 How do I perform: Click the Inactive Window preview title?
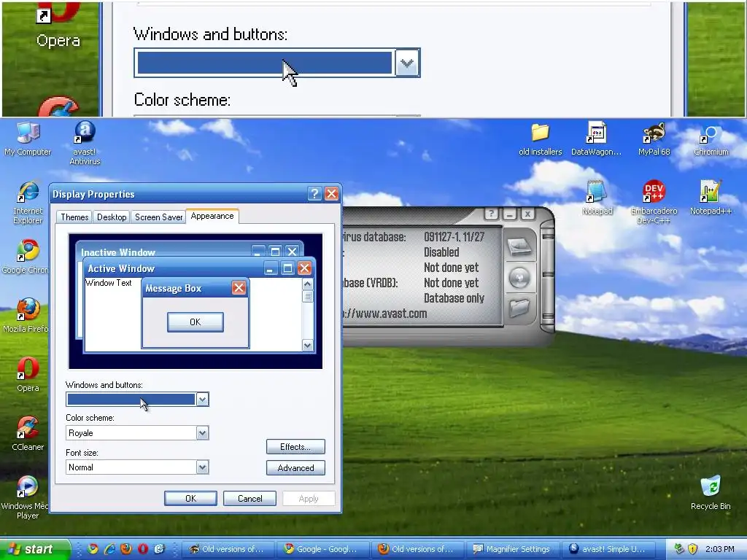click(x=117, y=252)
